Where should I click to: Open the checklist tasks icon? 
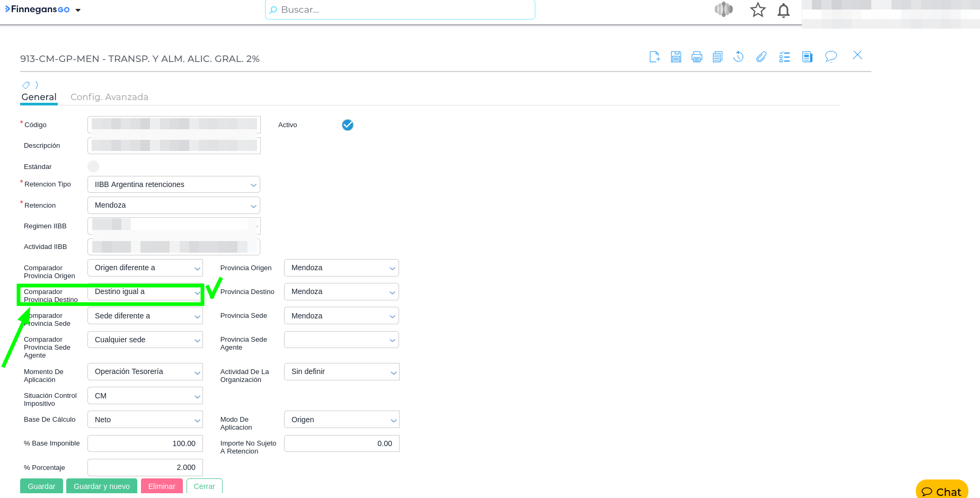(784, 57)
